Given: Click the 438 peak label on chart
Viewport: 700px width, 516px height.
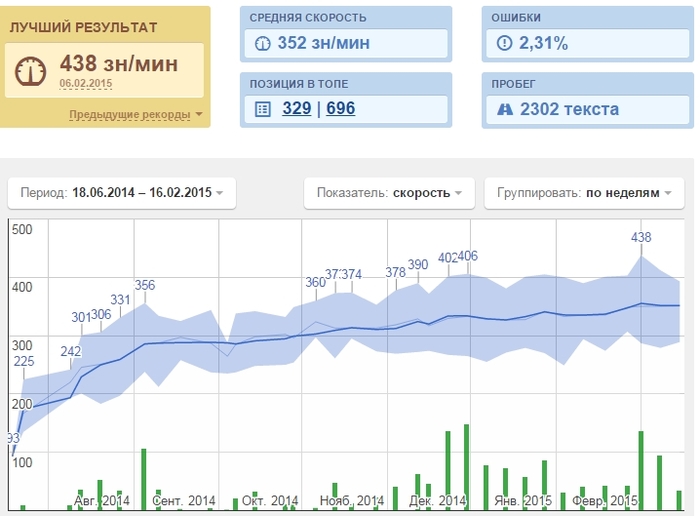Looking at the screenshot, I should point(641,237).
